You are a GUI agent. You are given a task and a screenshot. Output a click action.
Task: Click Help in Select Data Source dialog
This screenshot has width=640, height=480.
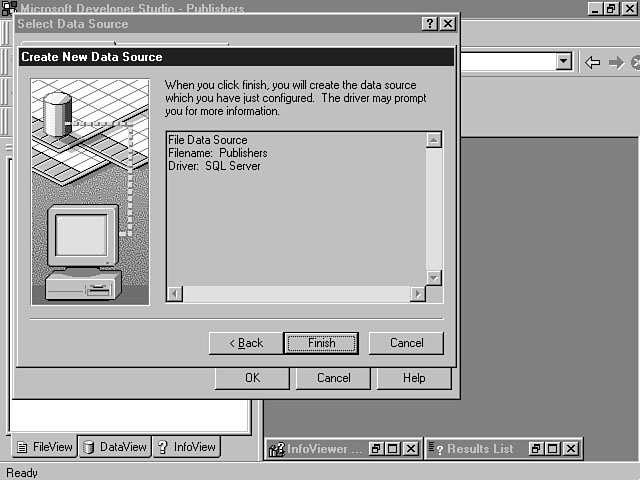[x=414, y=378]
